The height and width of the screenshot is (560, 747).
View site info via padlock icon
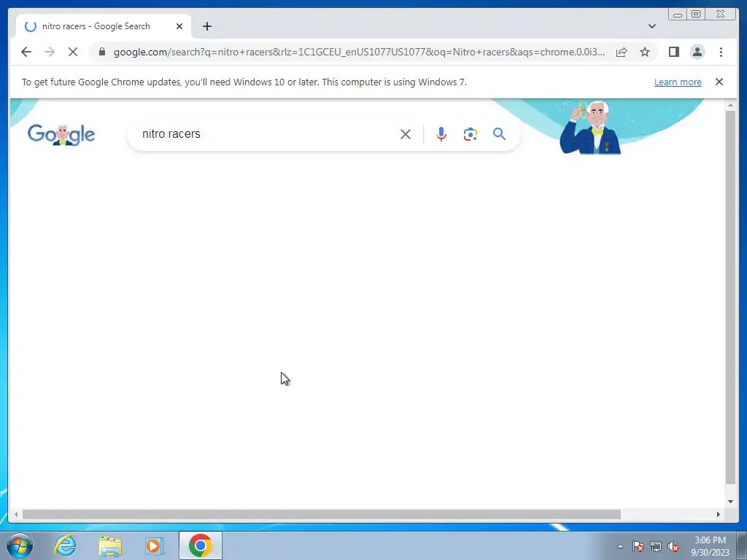[x=101, y=52]
